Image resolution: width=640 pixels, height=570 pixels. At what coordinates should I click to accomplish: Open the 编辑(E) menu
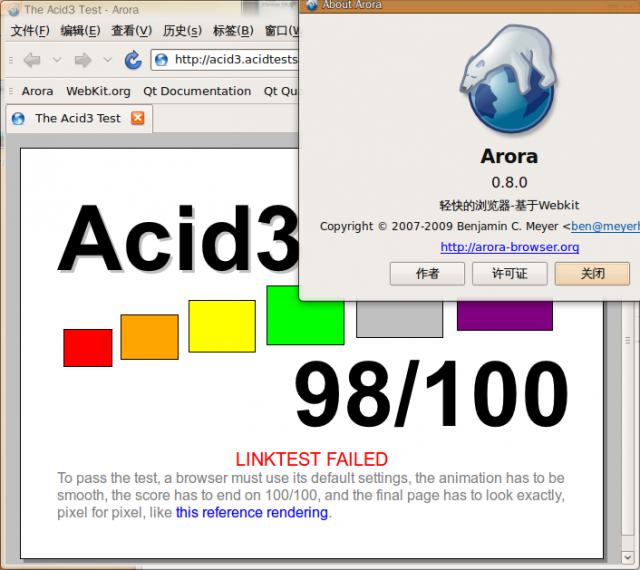point(80,31)
